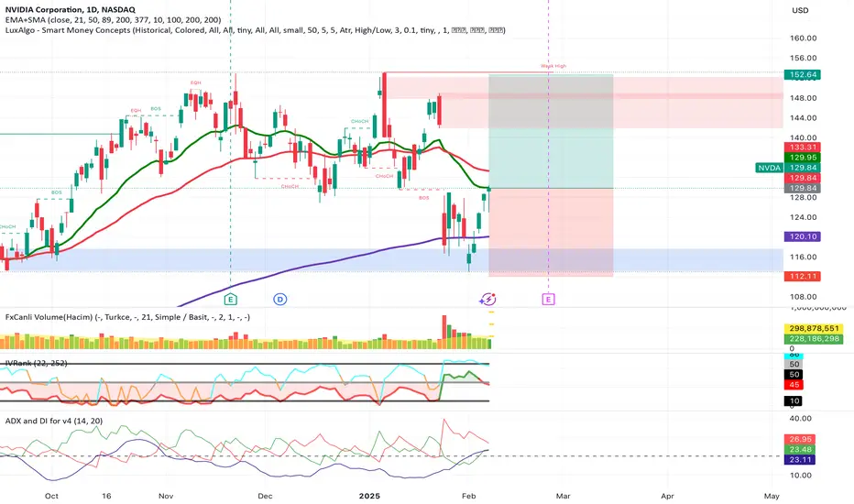Click the 152.64 teal price label

click(x=803, y=74)
